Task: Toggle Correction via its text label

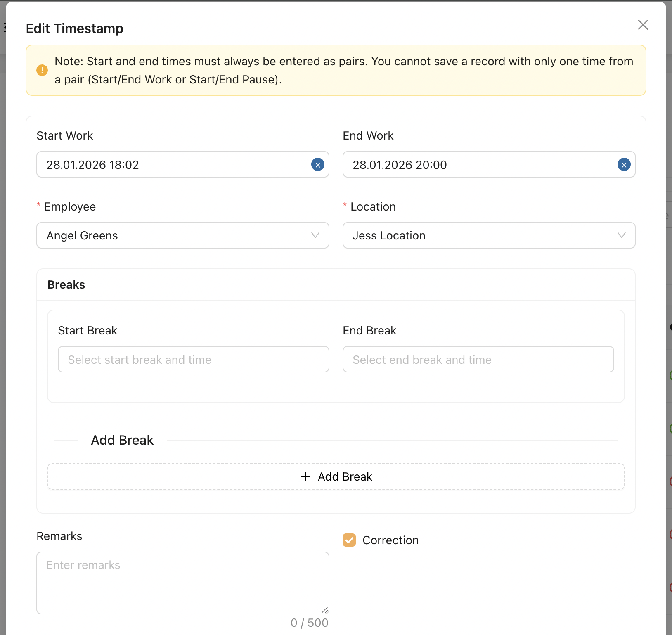Action: [x=390, y=540]
